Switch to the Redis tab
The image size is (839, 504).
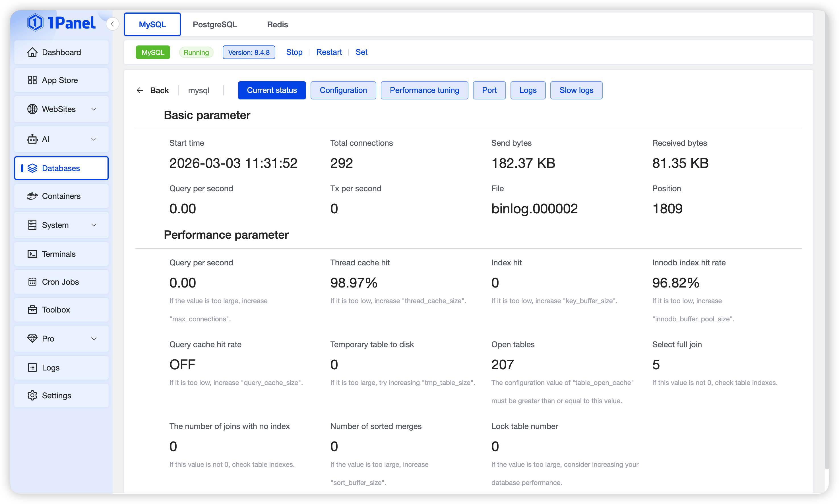[277, 24]
